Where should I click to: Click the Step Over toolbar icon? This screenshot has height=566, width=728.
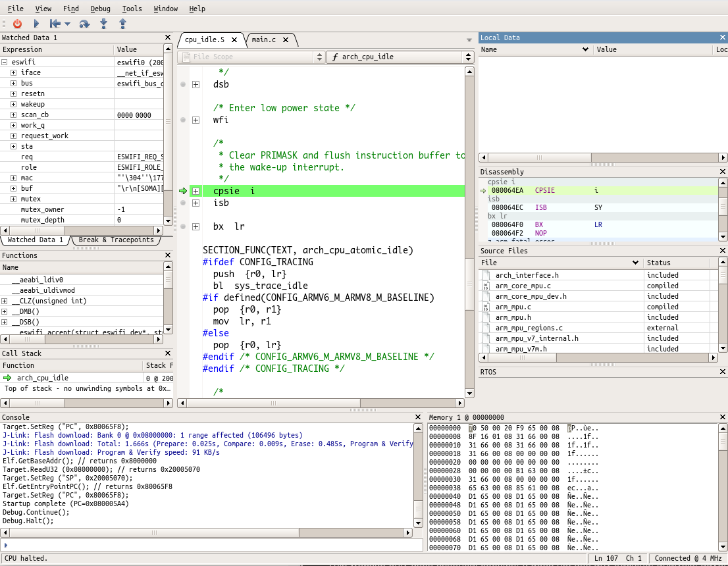tap(84, 23)
